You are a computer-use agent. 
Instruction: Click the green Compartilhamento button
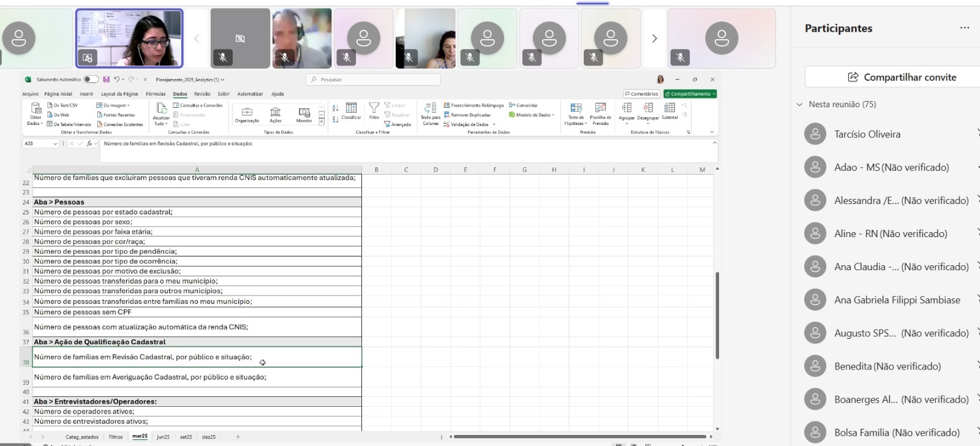(690, 94)
